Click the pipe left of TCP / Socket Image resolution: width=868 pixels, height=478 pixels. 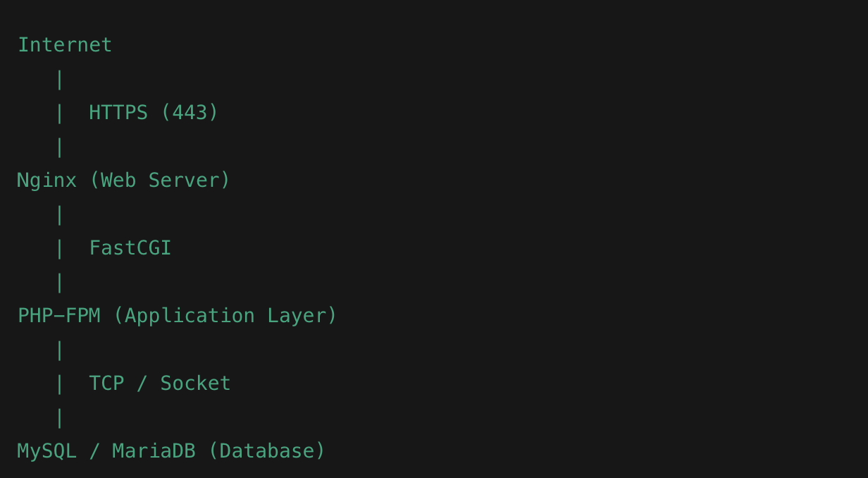pos(59,384)
